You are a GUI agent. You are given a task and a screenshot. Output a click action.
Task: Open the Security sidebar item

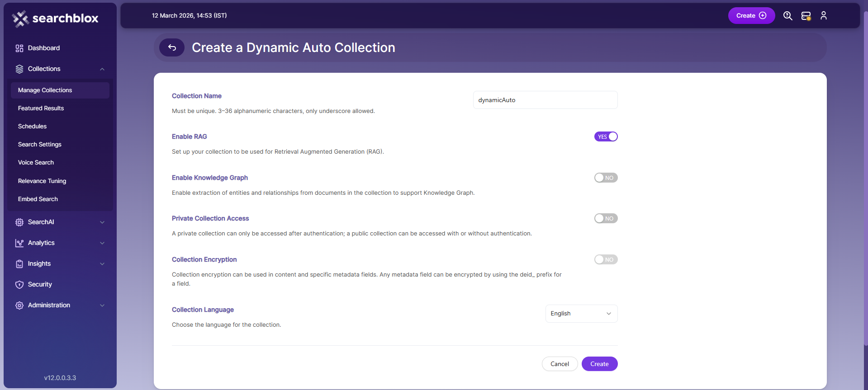(x=60, y=285)
